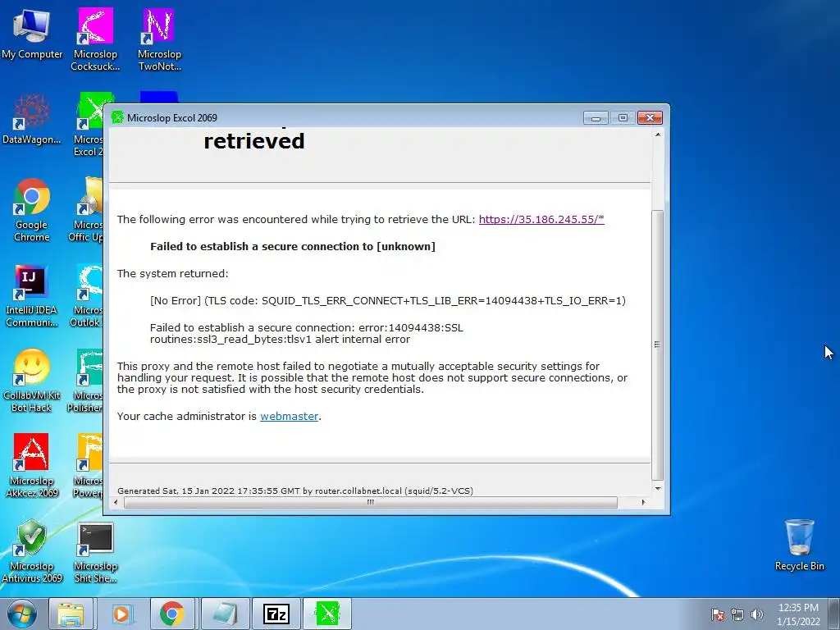The height and width of the screenshot is (630, 840).
Task: Click 'ssl3_read_bytes:tlsv1 alert internal error' line
Action: click(x=281, y=339)
